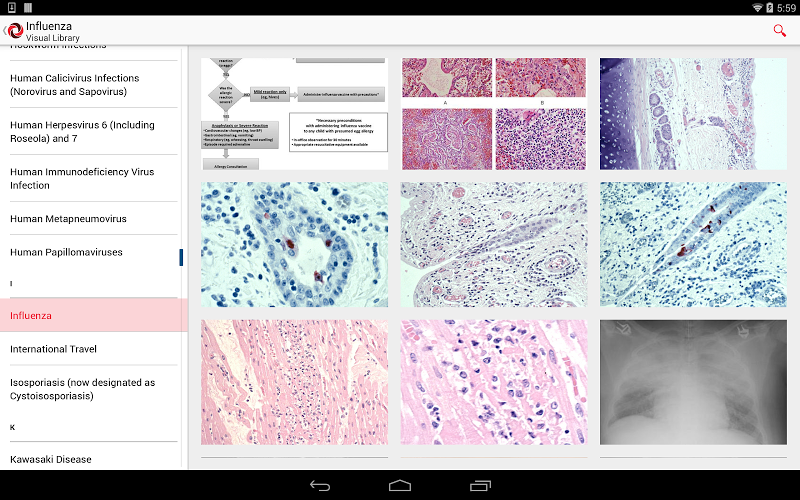
Task: Open International Travel topic
Action: [x=93, y=349]
